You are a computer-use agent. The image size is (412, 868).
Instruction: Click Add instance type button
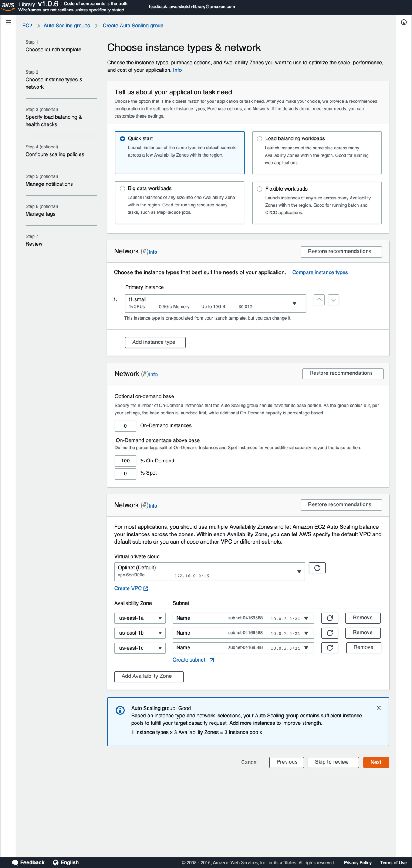tap(155, 342)
